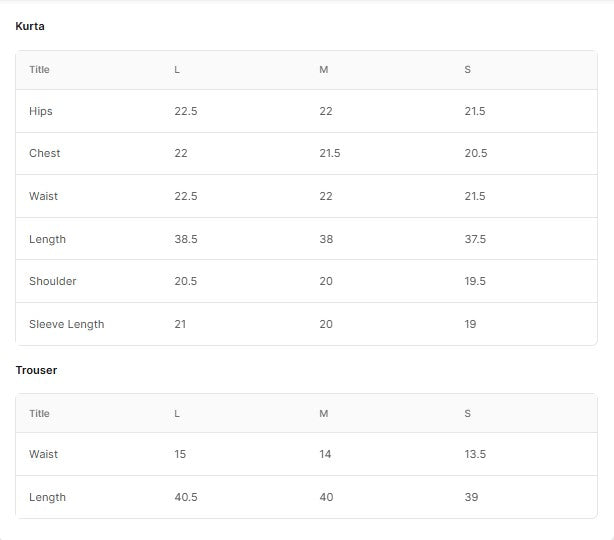Click the Sleeve Length row label
This screenshot has width=614, height=540.
66,324
